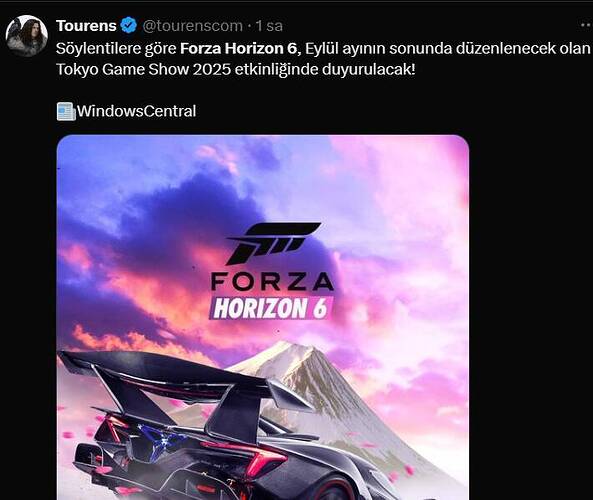
Task: Click the newspaper emoji before WindowsCentral
Action: tap(66, 112)
